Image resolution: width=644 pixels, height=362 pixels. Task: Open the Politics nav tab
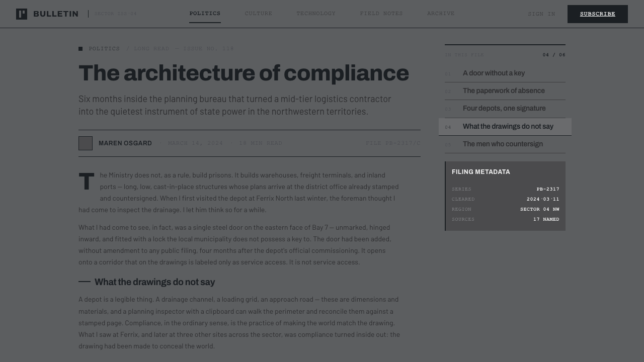pos(205,14)
